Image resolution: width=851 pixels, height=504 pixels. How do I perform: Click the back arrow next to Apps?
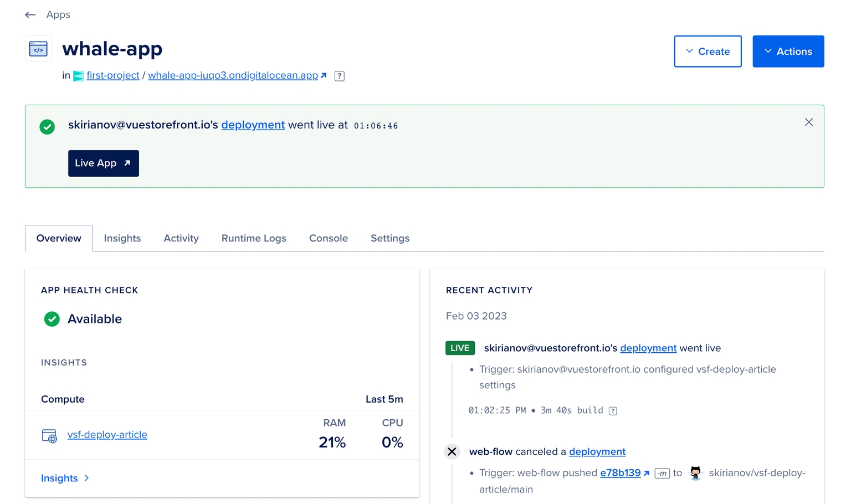[x=30, y=15]
